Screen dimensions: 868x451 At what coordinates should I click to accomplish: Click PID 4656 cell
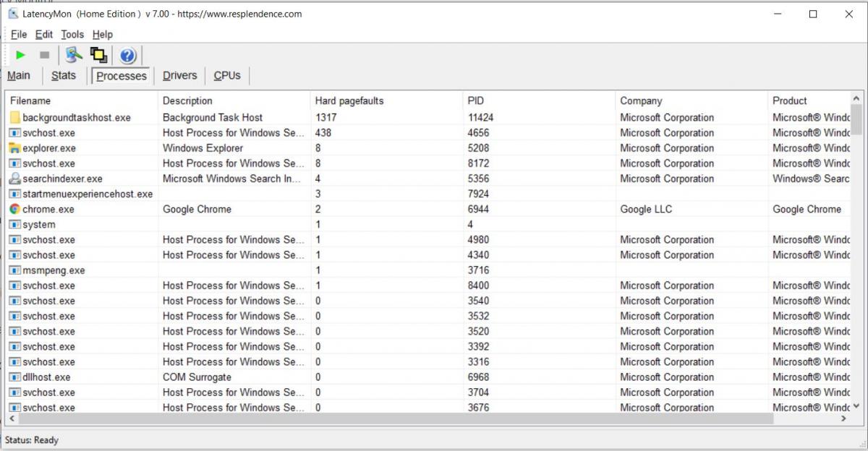478,133
